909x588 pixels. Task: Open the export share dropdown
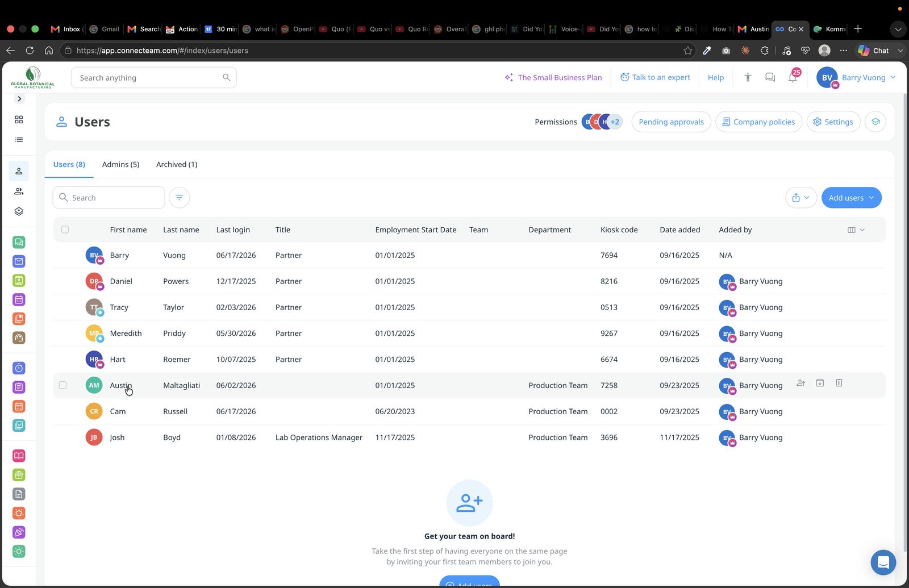[800, 198]
